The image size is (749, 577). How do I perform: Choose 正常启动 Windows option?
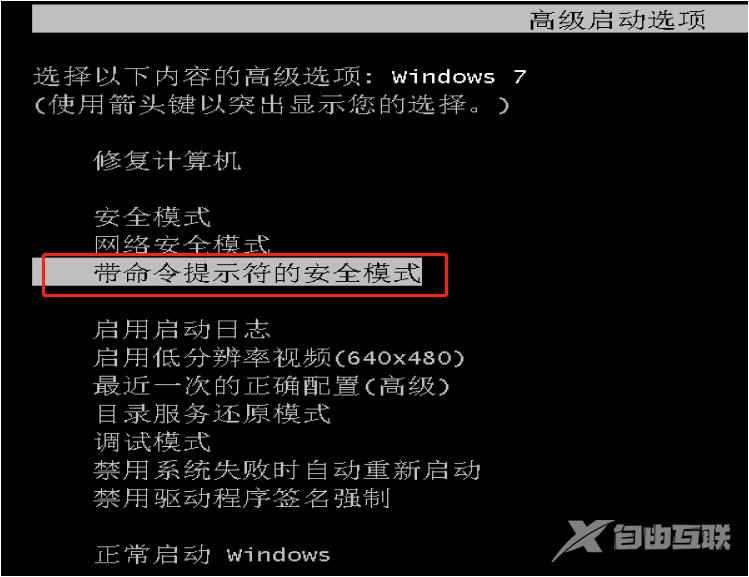212,555
